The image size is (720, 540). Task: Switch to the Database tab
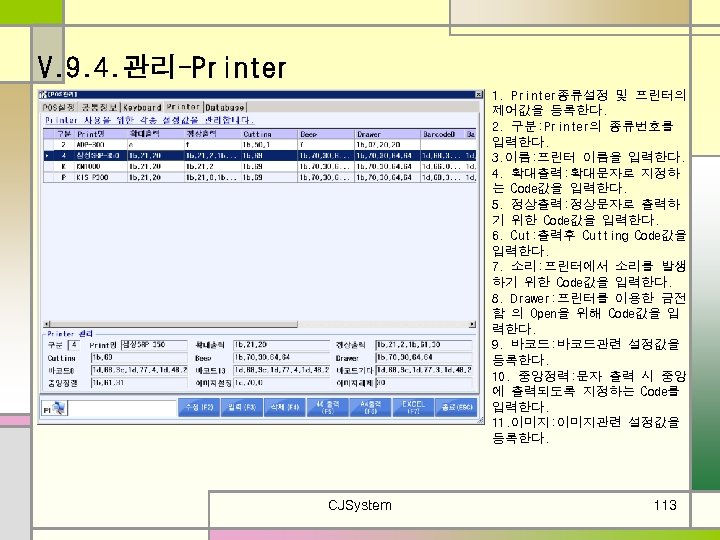225,107
